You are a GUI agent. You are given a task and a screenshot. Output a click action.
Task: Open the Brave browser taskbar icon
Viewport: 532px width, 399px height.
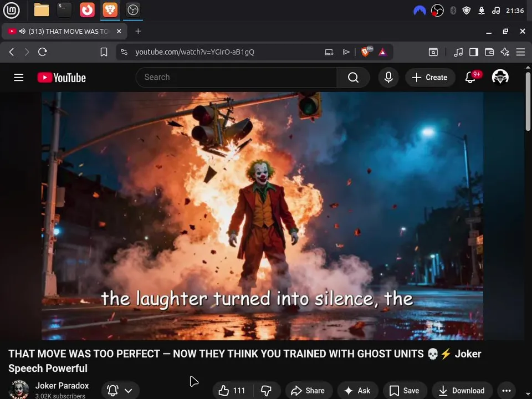pos(110,10)
